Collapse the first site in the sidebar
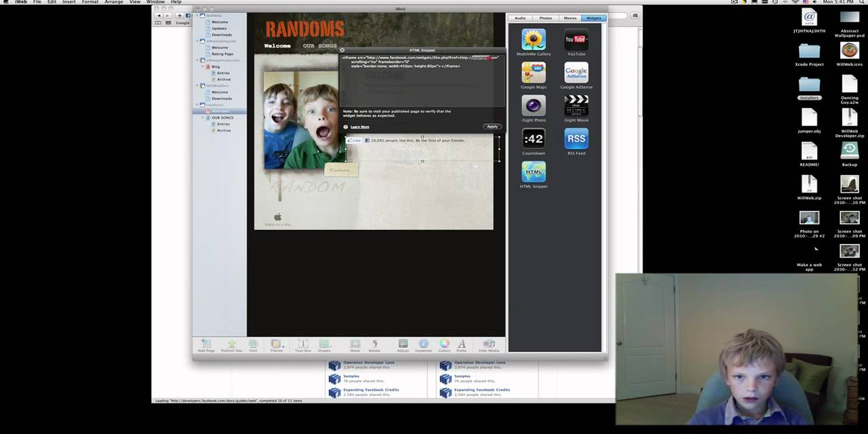The width and height of the screenshot is (868, 434). tap(197, 15)
